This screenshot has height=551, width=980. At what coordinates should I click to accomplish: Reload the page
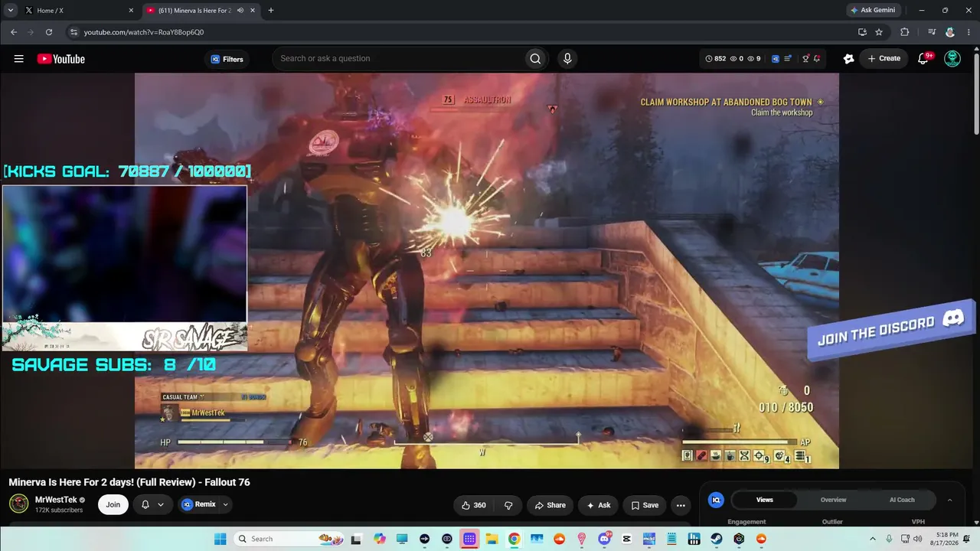(x=49, y=32)
